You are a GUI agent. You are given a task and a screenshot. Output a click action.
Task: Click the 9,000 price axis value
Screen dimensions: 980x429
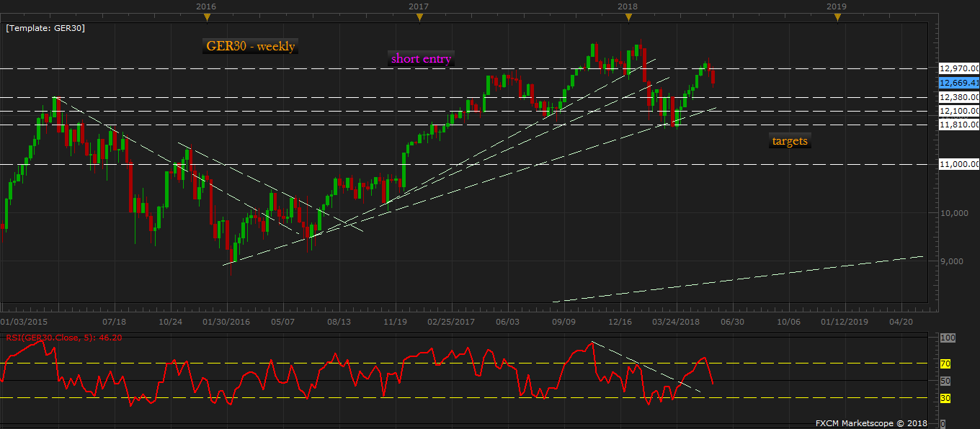[953, 261]
